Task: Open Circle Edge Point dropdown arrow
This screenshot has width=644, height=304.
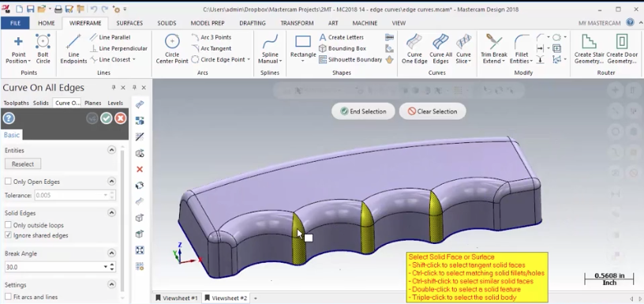Action: (249, 59)
